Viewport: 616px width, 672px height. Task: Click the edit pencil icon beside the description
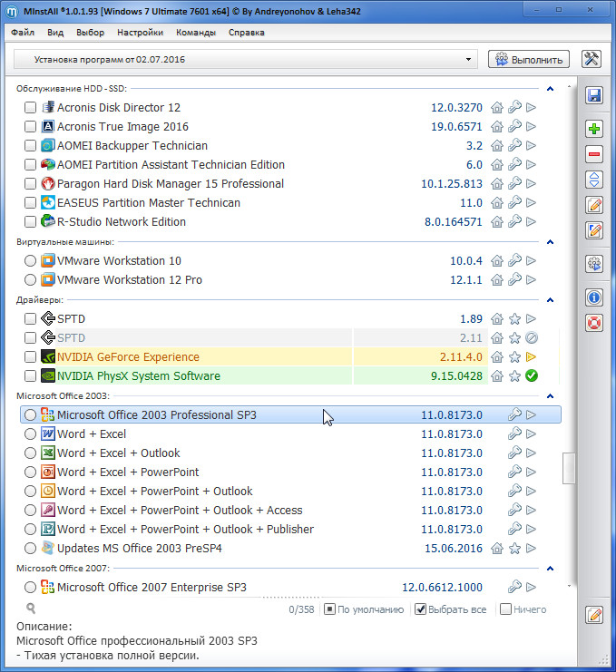(594, 615)
